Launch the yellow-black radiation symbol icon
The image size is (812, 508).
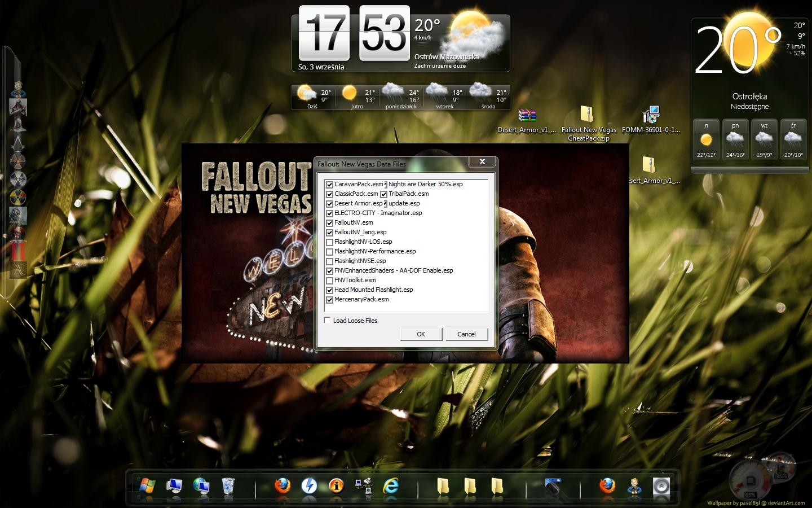click(17, 198)
